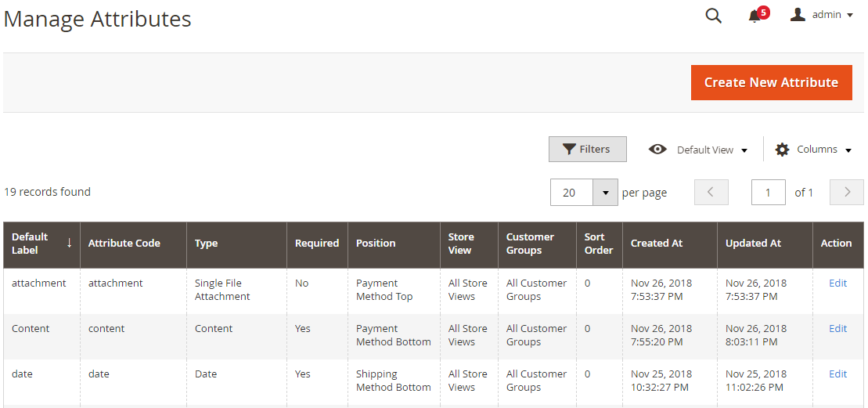Image resolution: width=868 pixels, height=408 pixels.
Task: Edit the Content attribute row
Action: [837, 329]
